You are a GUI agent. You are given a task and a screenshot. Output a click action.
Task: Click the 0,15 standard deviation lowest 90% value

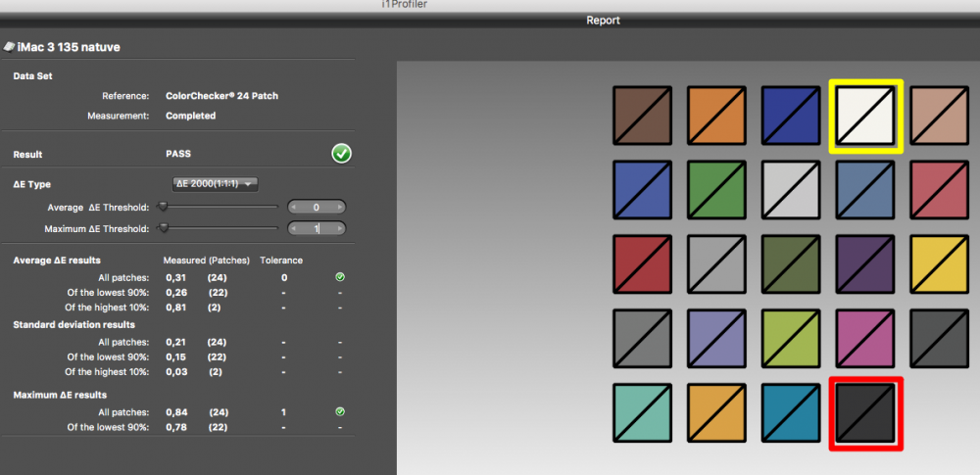pyautogui.click(x=176, y=356)
